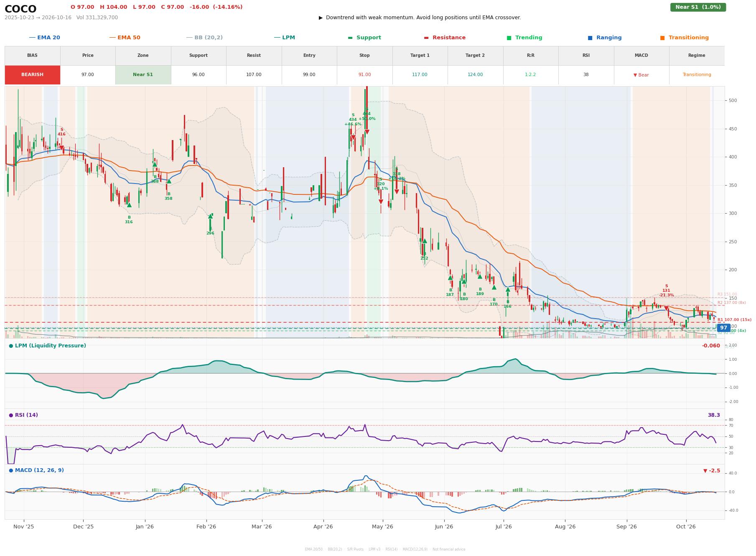Select the BIAS column header
Viewport: 756px width, 556px height.
[32, 56]
